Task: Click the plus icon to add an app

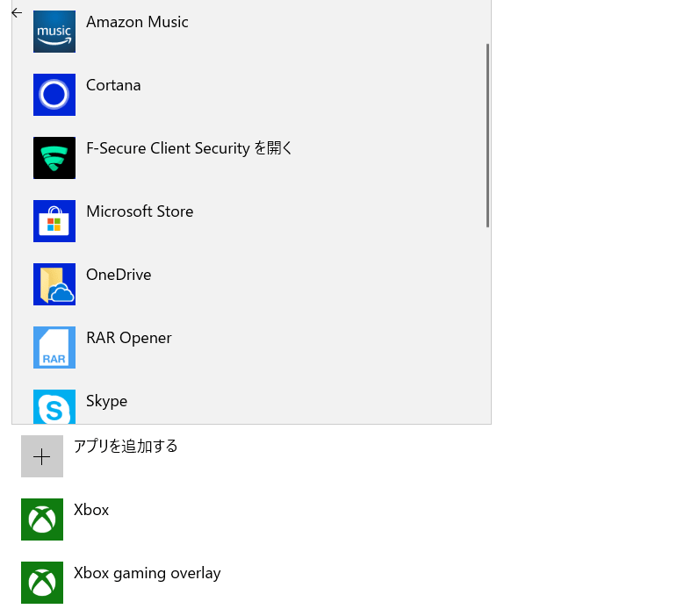Action: click(42, 456)
